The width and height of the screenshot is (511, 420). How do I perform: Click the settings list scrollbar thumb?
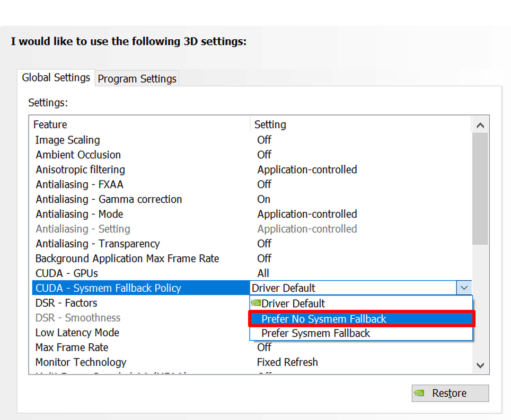pos(480,189)
